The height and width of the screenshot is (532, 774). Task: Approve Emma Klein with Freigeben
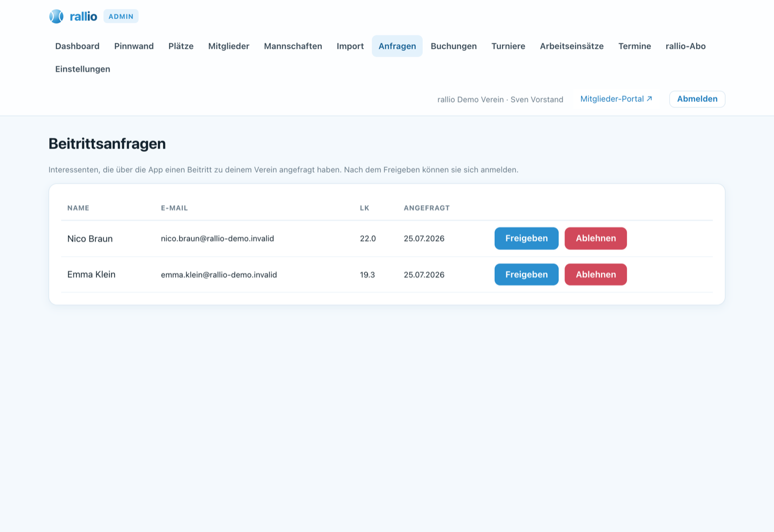coord(526,274)
